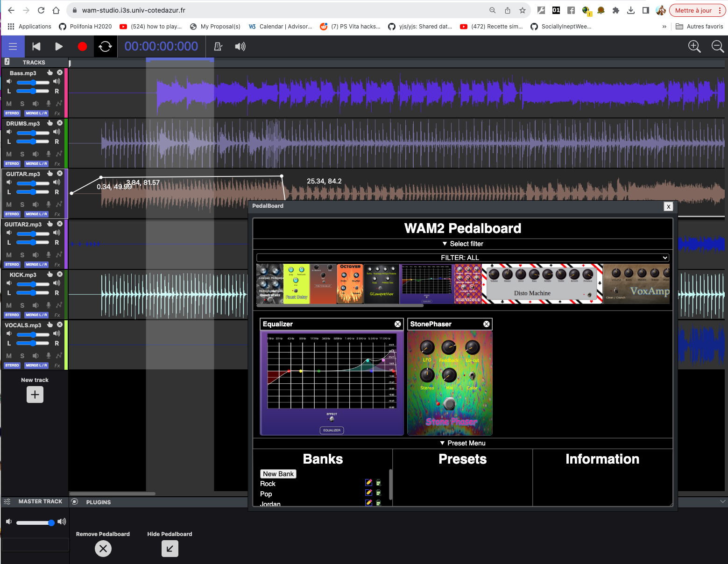The width and height of the screenshot is (728, 564).
Task: Arm GUITAR2.mp3 microphone for recording
Action: [48, 255]
